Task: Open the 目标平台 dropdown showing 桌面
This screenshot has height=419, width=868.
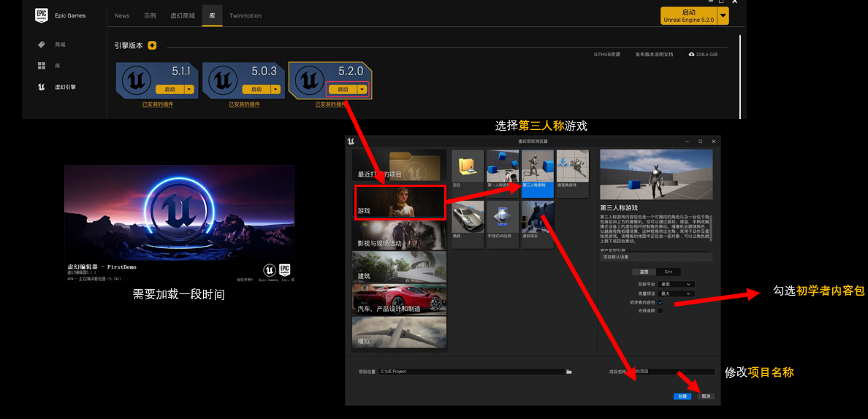Action: (x=676, y=284)
